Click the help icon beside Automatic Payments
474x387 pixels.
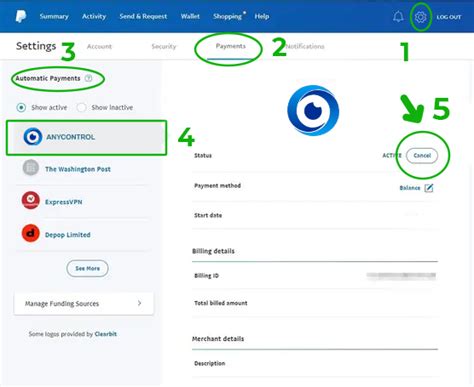pyautogui.click(x=88, y=78)
